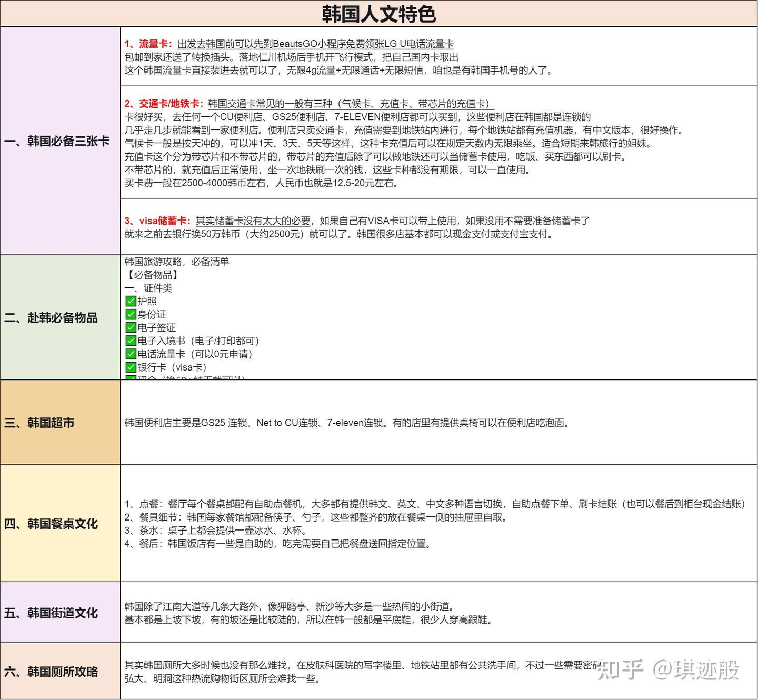Select the 三、韩国超市 header cell
The height and width of the screenshot is (700, 758).
(61, 422)
